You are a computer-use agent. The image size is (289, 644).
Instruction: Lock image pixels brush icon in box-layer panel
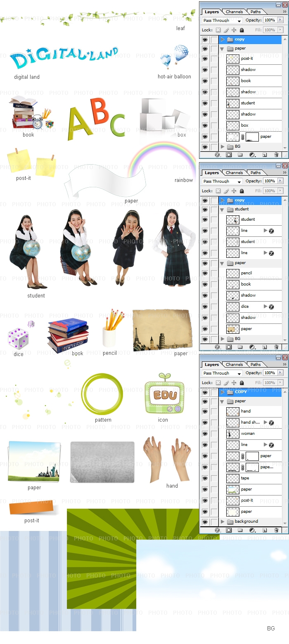click(x=226, y=30)
